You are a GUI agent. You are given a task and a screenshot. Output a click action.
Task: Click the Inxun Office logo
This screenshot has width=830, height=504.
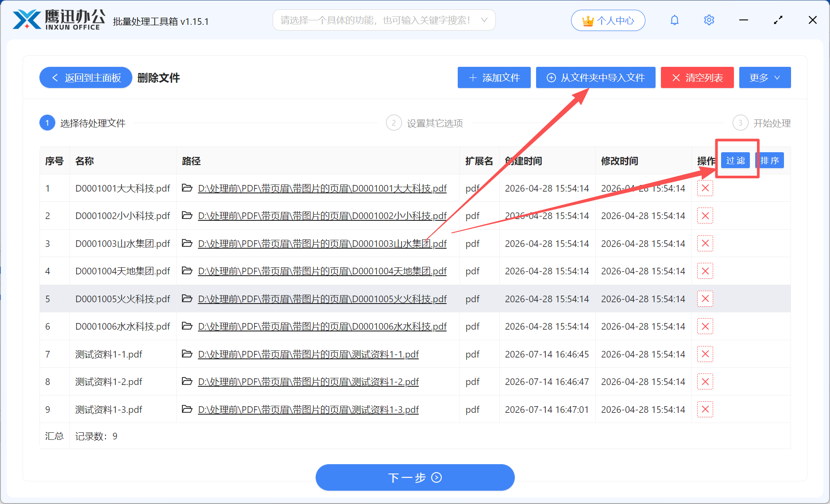point(59,20)
